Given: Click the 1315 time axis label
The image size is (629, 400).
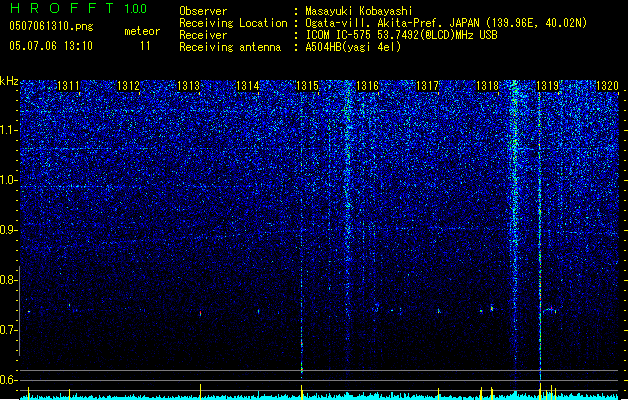Looking at the screenshot, I should (307, 86).
